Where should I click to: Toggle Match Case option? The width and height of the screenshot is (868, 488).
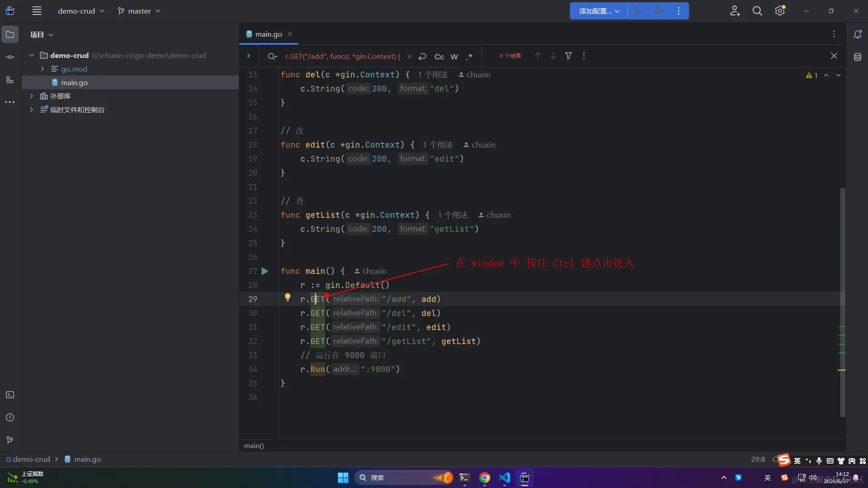coord(439,56)
